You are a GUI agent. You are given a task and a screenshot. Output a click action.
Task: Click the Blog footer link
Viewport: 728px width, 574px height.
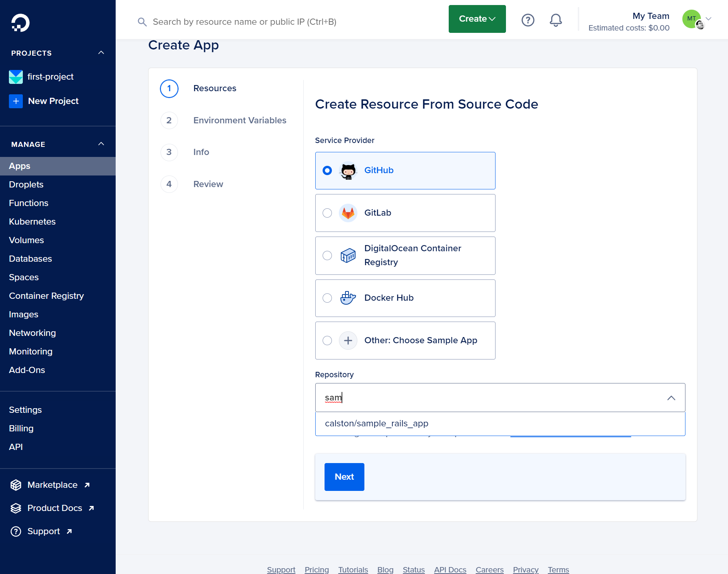(385, 569)
